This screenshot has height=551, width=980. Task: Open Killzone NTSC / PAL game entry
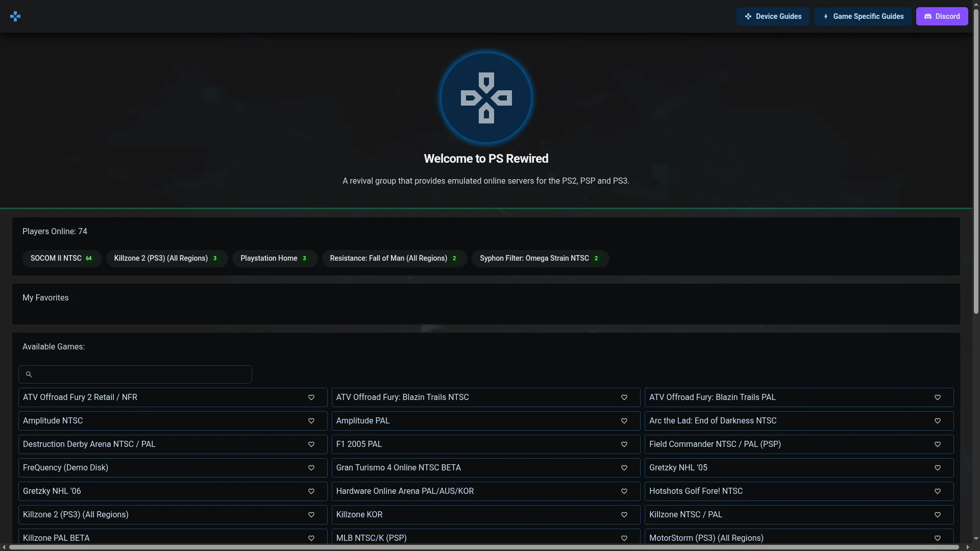tap(799, 515)
